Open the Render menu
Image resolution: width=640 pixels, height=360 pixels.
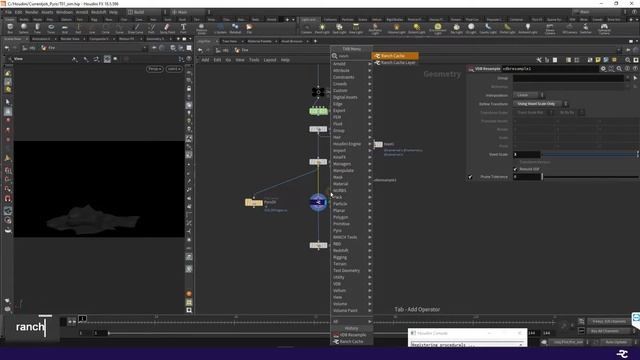pyautogui.click(x=31, y=12)
